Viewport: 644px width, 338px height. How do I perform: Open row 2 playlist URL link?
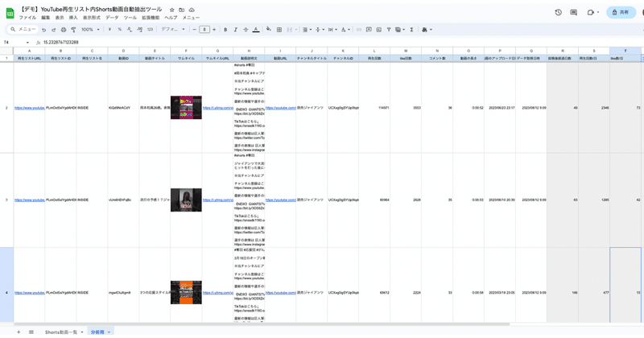(30, 108)
